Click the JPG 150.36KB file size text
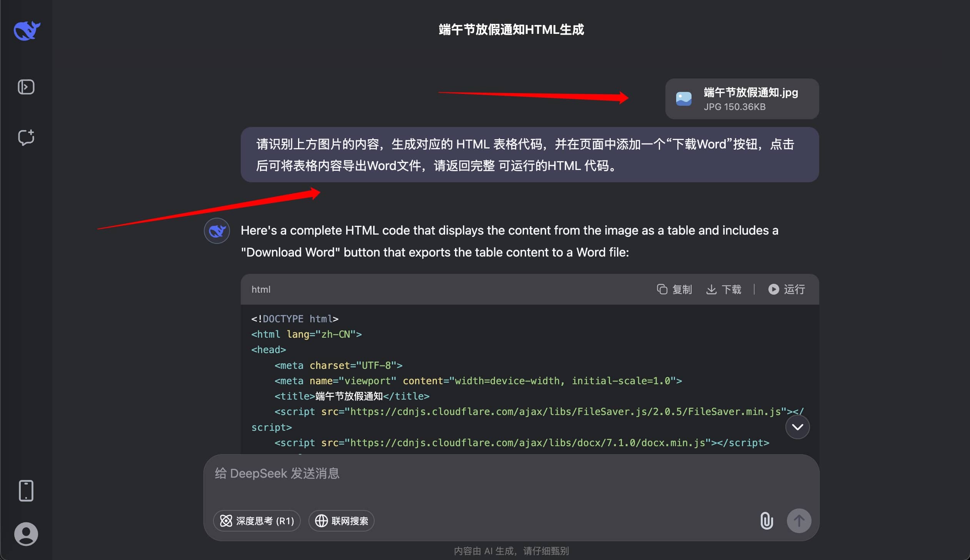Screen dimensions: 970x560 pos(735,107)
